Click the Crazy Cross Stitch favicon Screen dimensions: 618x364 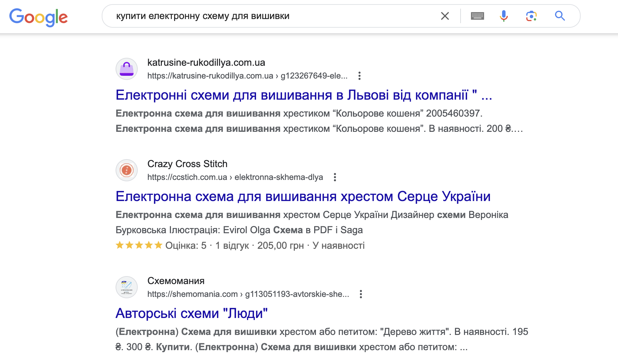127,170
